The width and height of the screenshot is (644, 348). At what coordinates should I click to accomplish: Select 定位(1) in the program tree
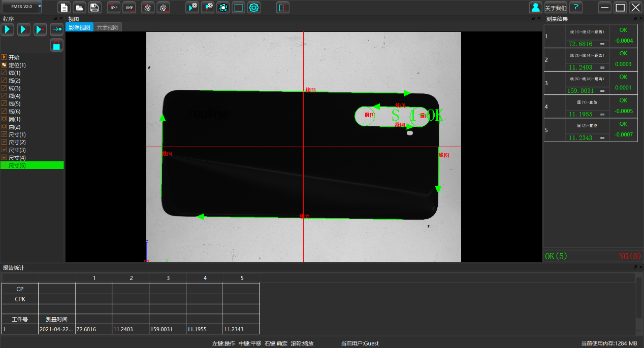(x=17, y=65)
